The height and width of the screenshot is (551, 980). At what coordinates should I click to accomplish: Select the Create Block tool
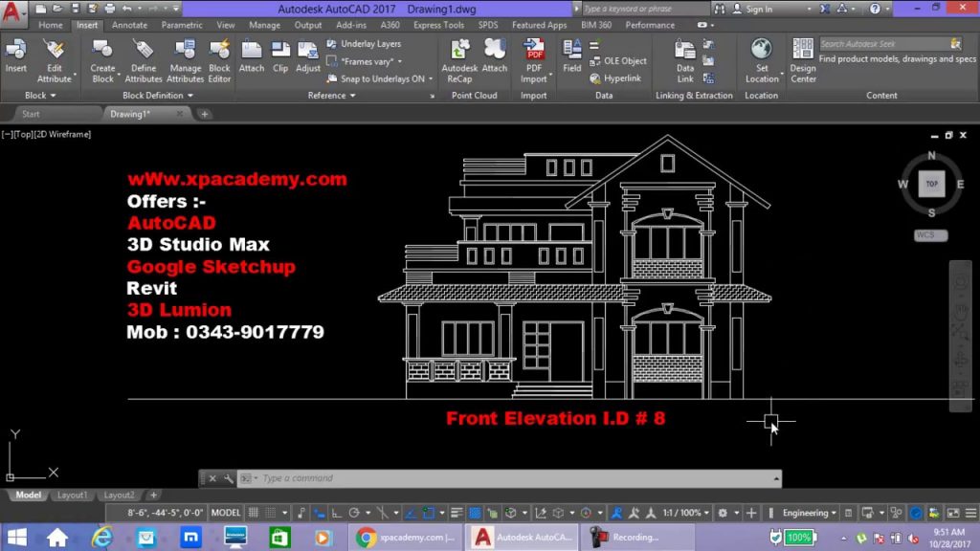tap(102, 61)
